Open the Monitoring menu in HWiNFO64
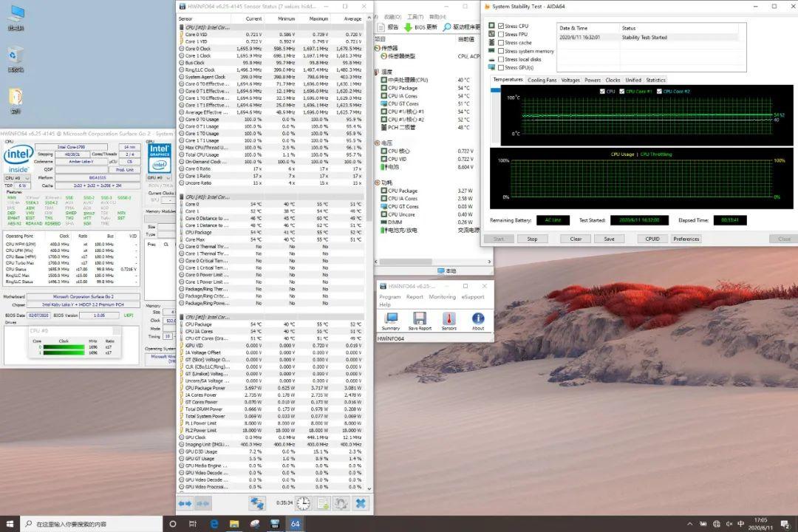 tap(442, 297)
